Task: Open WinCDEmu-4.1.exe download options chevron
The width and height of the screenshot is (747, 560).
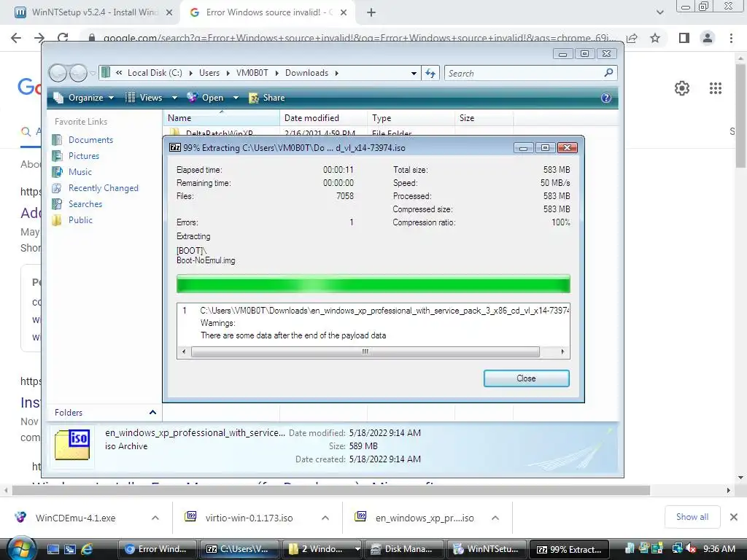Action: 155,518
